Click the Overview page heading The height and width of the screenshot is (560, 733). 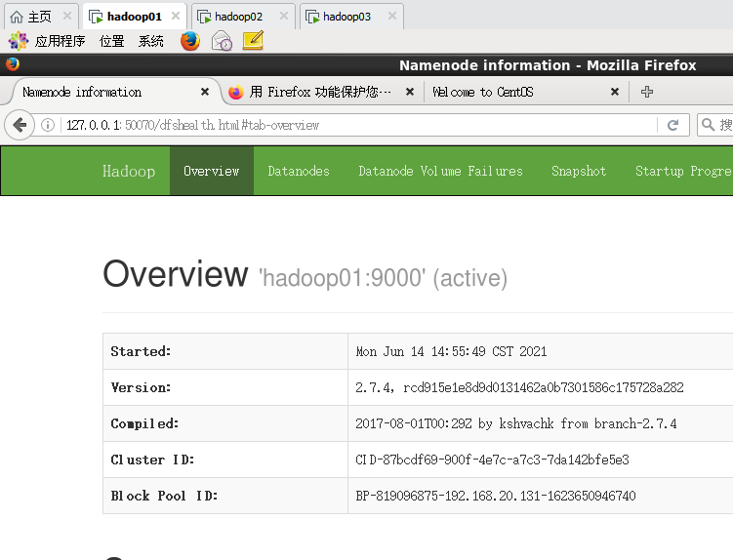[x=176, y=274]
